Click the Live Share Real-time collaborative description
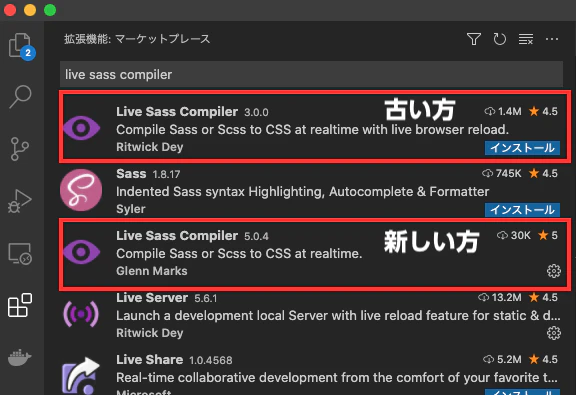 pyautogui.click(x=338, y=377)
